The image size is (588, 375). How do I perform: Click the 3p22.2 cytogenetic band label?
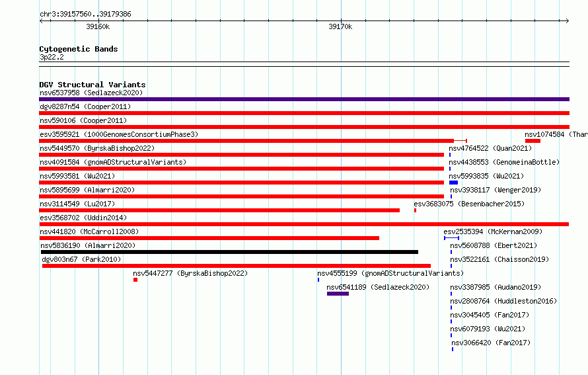(x=52, y=57)
